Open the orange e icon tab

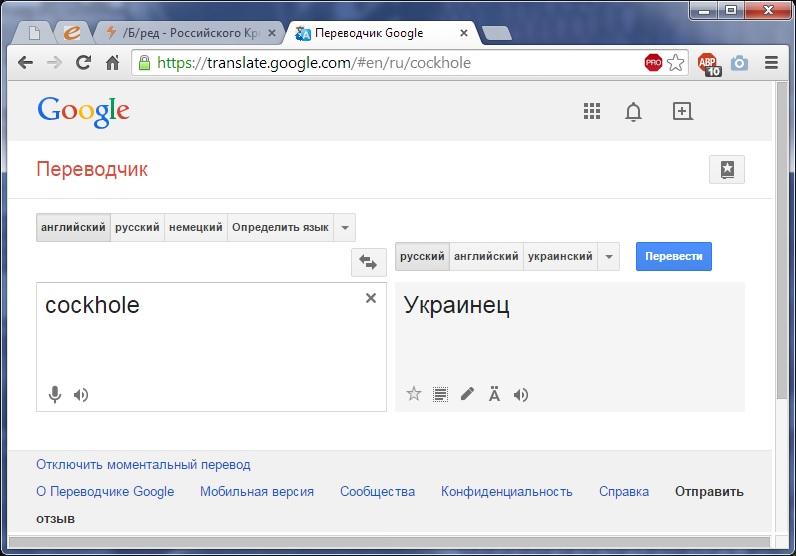pos(72,33)
